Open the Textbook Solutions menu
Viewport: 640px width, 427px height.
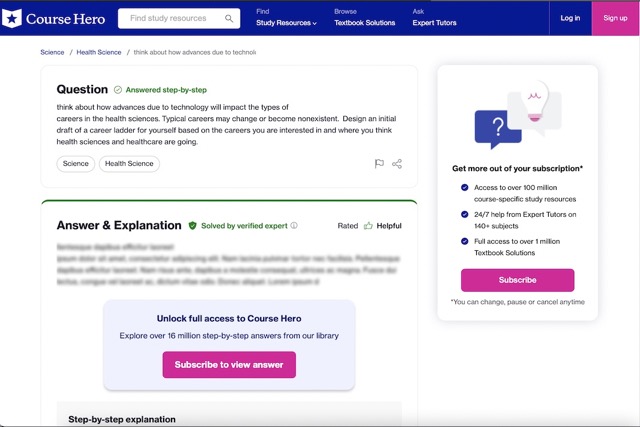[365, 23]
